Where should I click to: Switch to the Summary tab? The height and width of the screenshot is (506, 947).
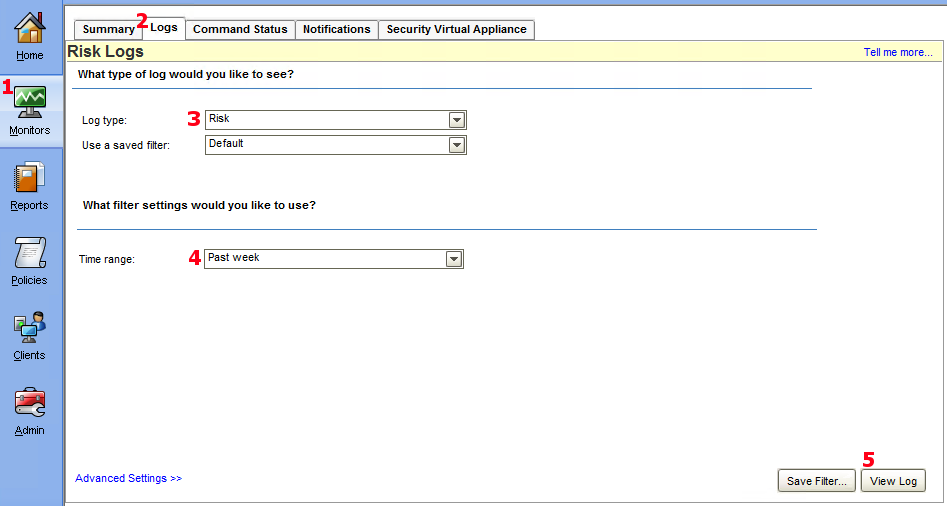point(108,30)
